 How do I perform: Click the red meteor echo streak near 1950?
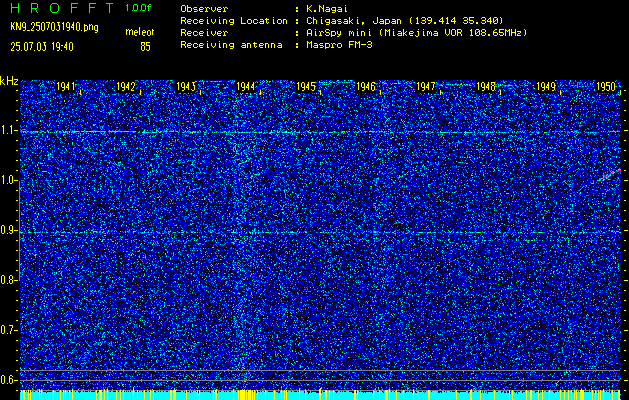click(x=609, y=175)
